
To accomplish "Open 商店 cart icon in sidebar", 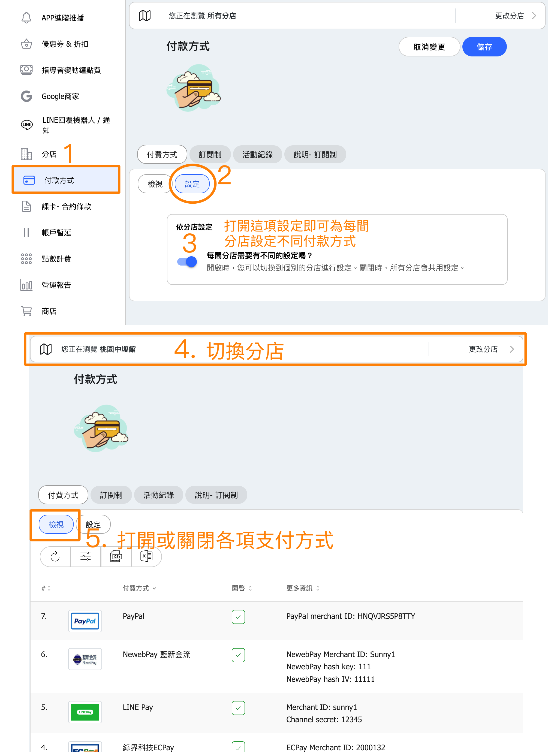I will pos(26,311).
